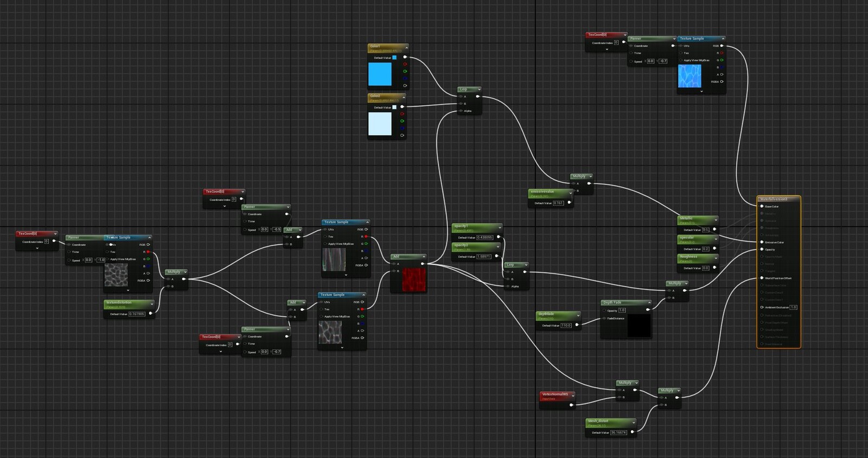Expand the textureDistortion node chevron
This screenshot has height=458, width=868.
tap(151, 303)
